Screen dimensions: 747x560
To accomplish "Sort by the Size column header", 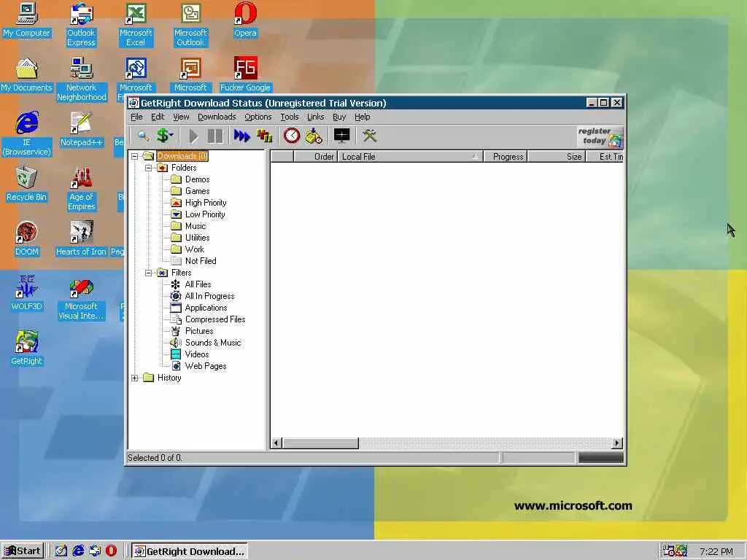I will pyautogui.click(x=556, y=157).
